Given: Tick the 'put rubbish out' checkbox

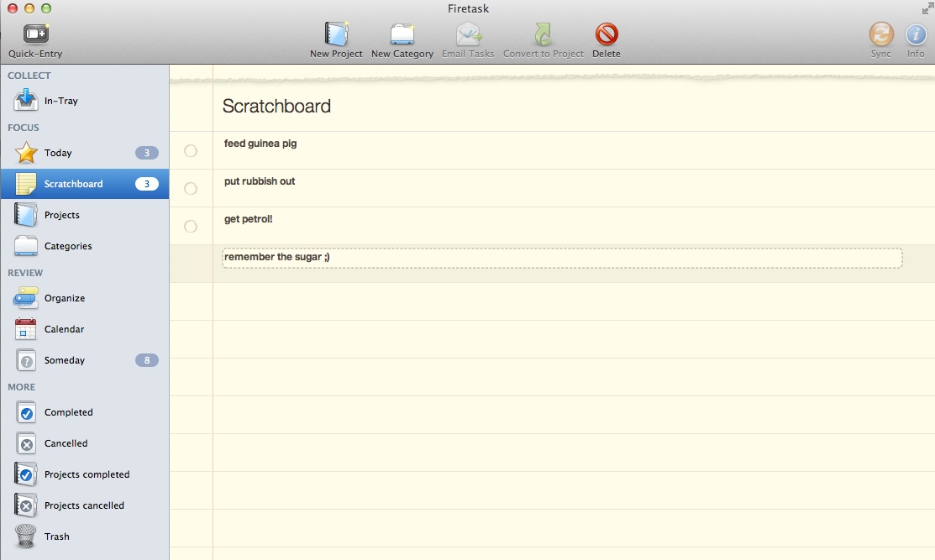Looking at the screenshot, I should tap(191, 189).
